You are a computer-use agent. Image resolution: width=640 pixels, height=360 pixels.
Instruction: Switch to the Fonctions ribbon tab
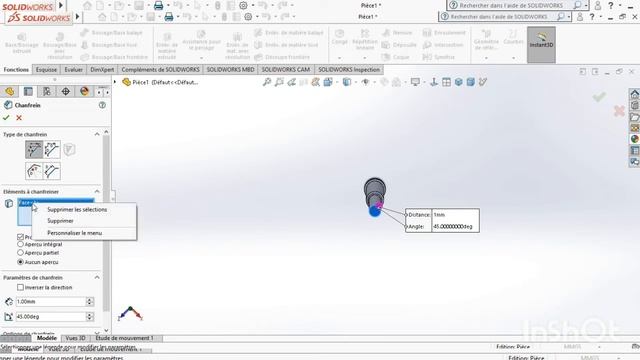coord(16,70)
